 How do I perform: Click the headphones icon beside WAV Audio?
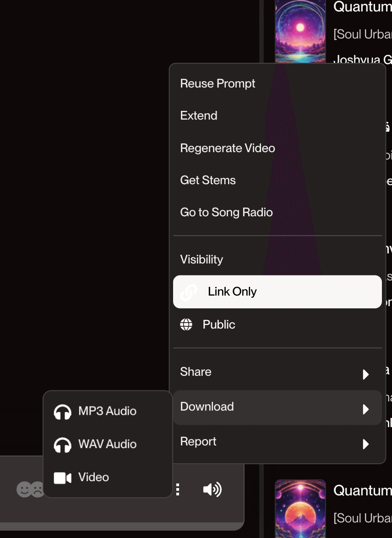pos(62,445)
